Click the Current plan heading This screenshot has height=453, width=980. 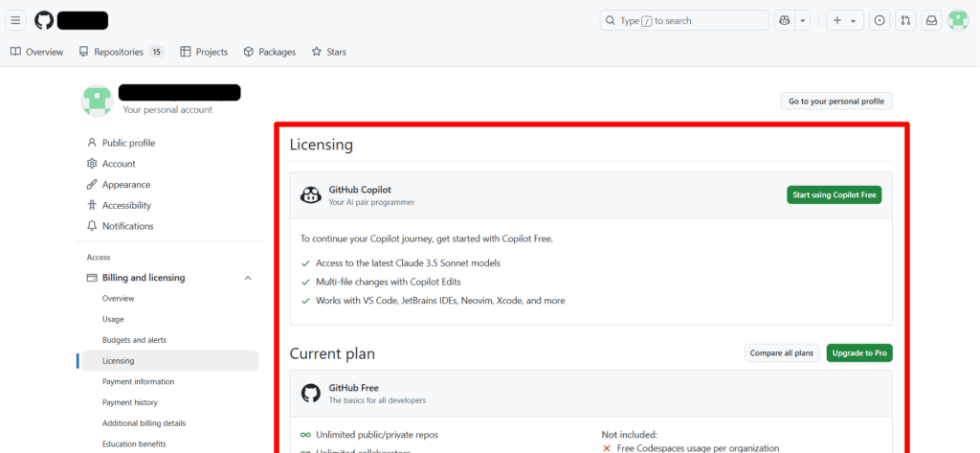[x=332, y=353]
